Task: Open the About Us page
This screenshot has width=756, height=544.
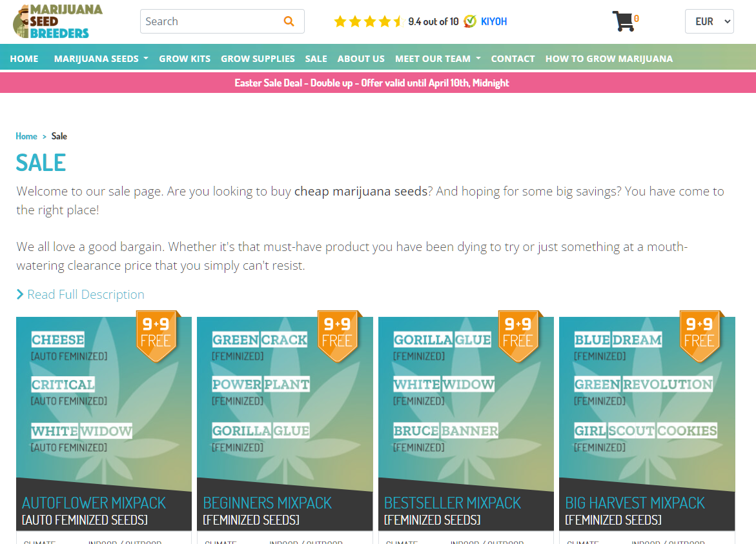Action: [361, 59]
